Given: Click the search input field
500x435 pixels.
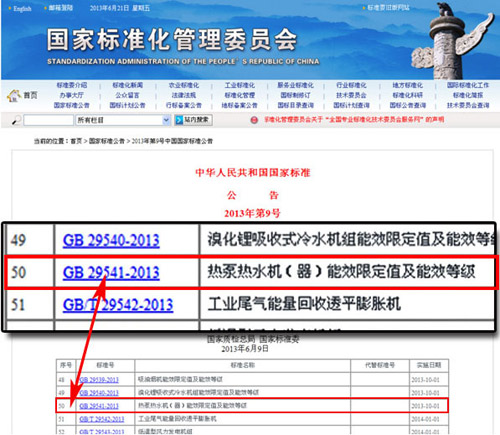Looking at the screenshot, I should (49, 120).
